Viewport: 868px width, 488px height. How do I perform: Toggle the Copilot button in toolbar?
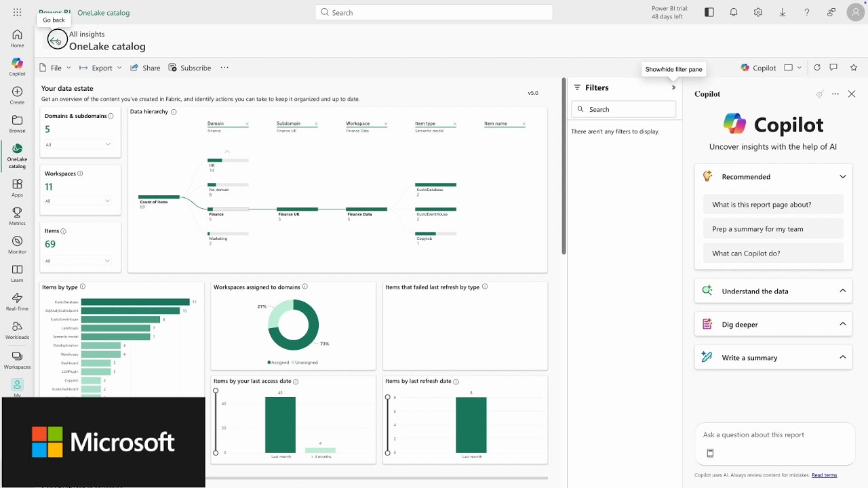pyautogui.click(x=759, y=68)
